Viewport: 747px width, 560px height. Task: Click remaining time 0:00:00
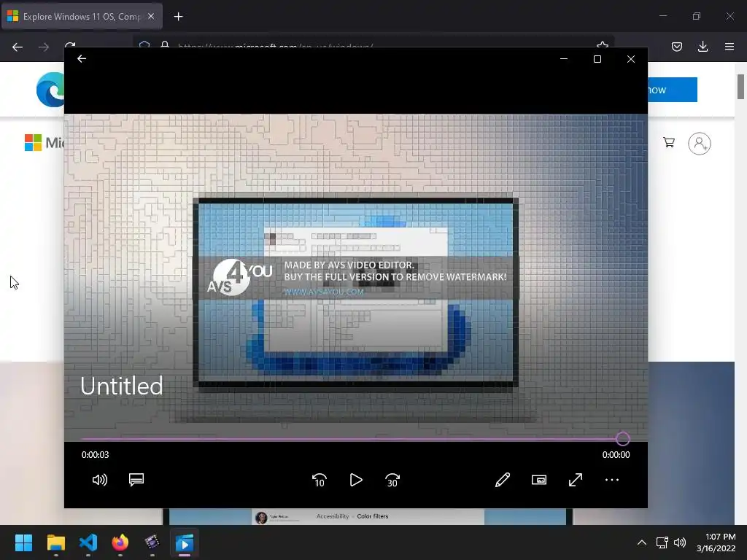pyautogui.click(x=616, y=455)
